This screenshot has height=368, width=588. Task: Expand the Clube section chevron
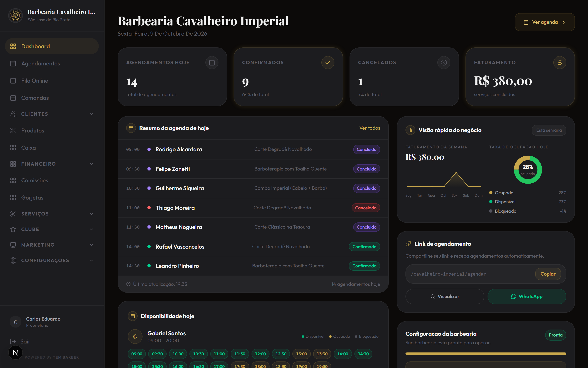pos(91,229)
